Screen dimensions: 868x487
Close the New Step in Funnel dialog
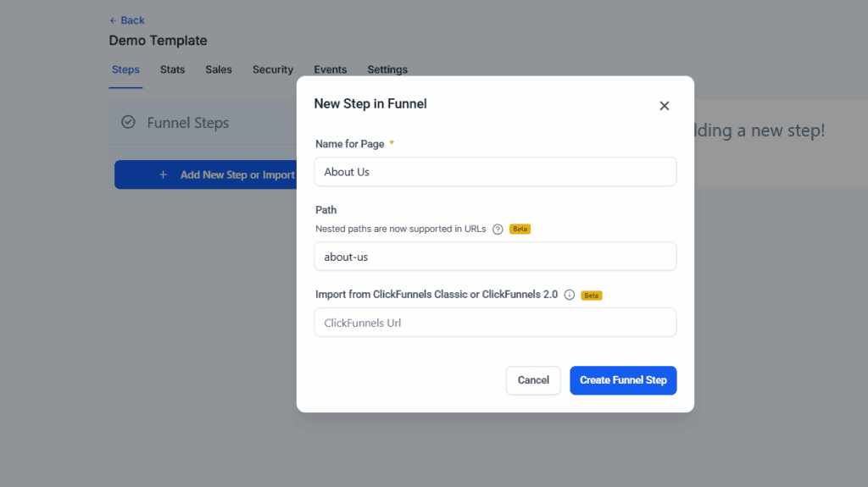click(x=665, y=106)
